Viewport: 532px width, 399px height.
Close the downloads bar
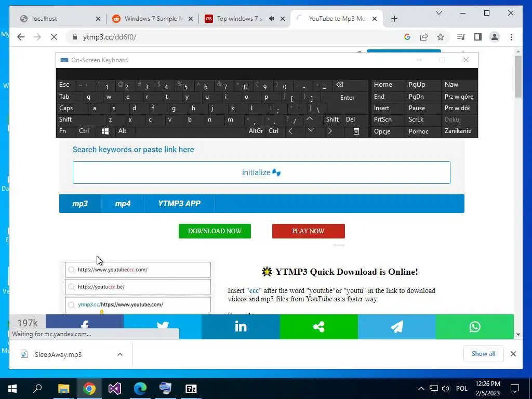pyautogui.click(x=513, y=354)
